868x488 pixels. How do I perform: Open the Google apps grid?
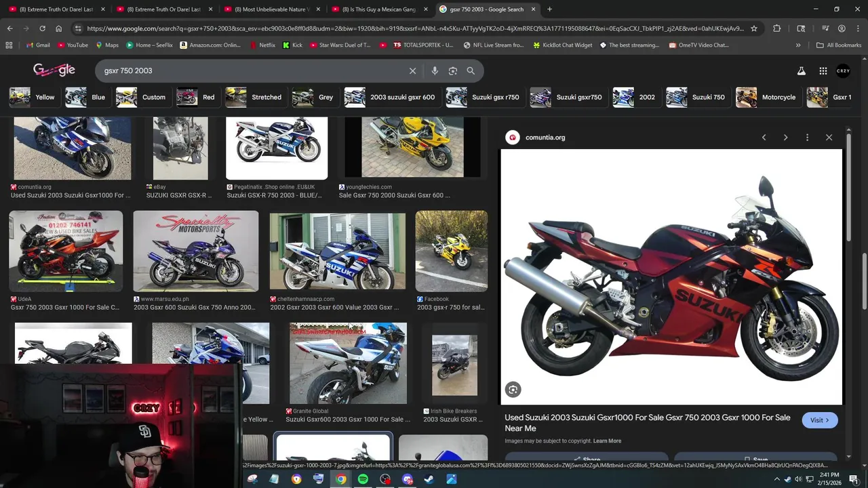pos(823,70)
